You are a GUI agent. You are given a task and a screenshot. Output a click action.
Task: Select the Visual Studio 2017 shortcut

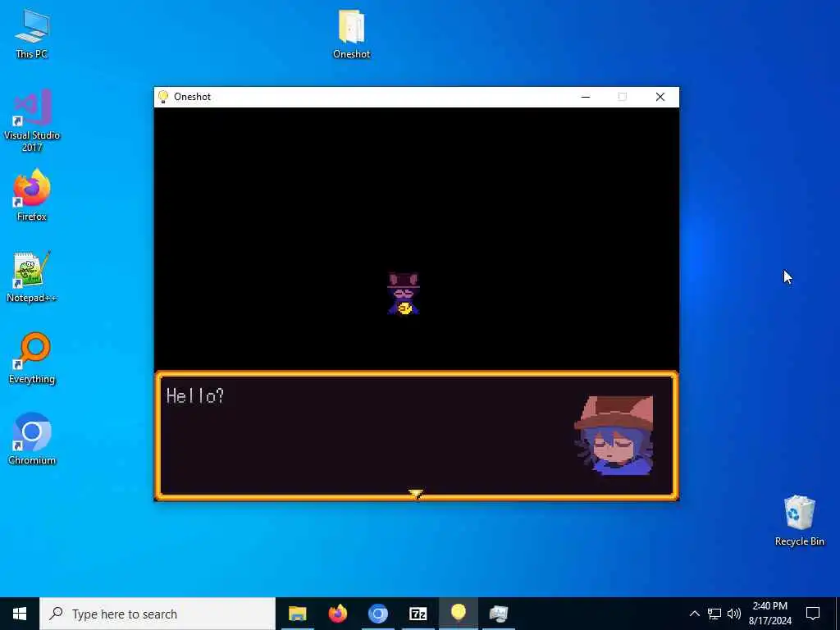(32, 120)
